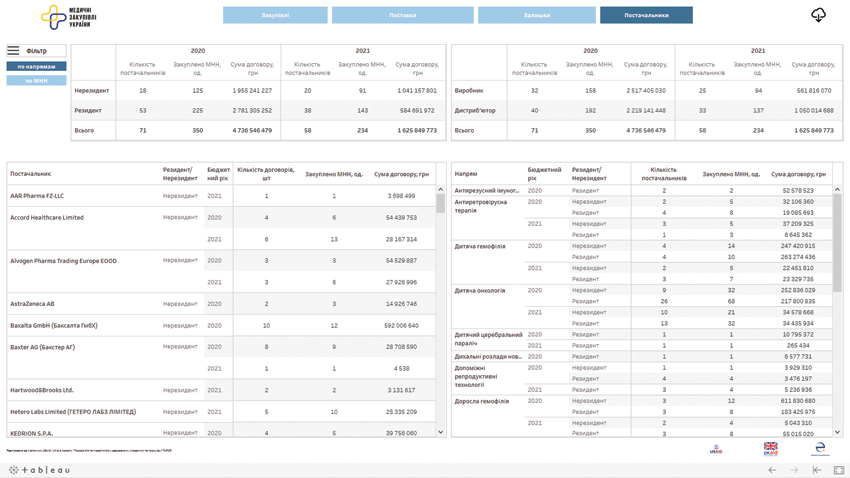
Task: Click the 'по напрямам' button
Action: coord(36,67)
